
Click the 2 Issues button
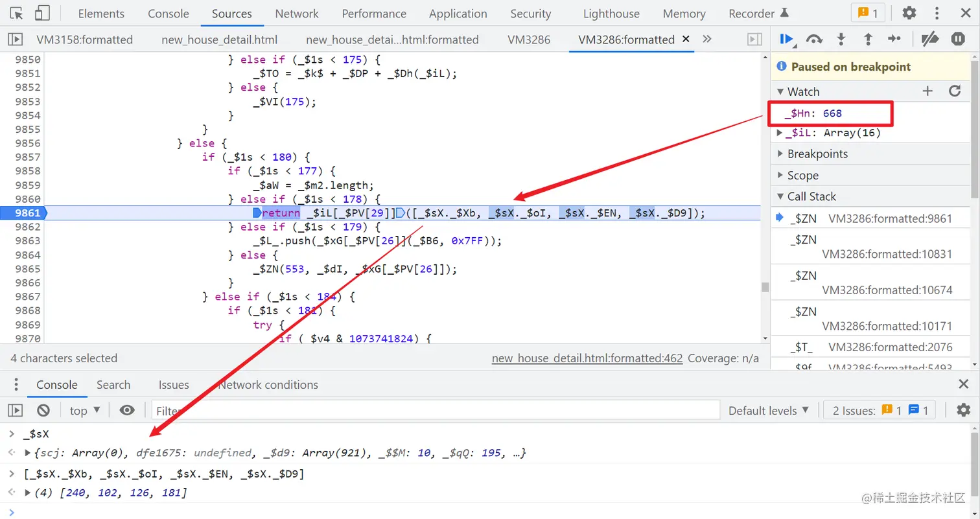(879, 410)
